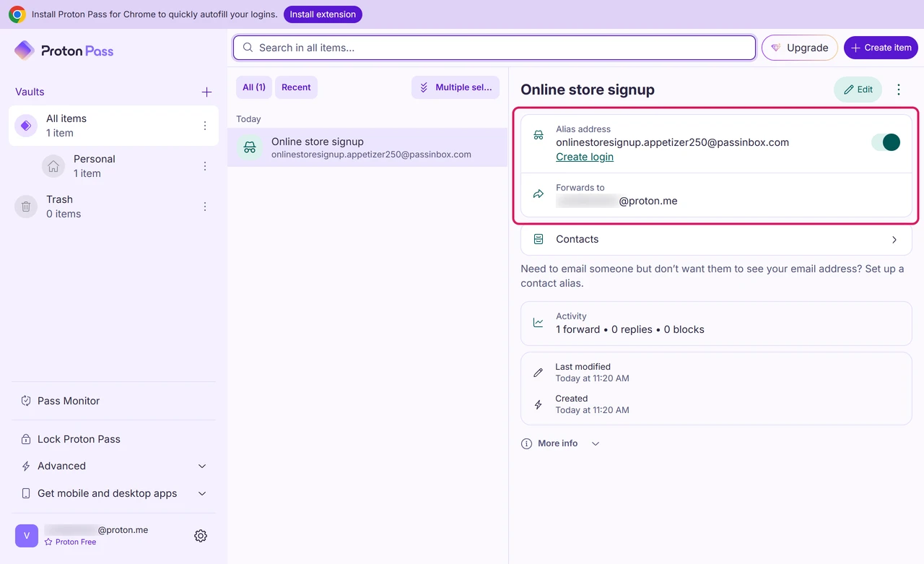This screenshot has height=564, width=924.
Task: Click the alias address onlinestoresignup.appetizer250@passinbox.com in details
Action: coord(672,142)
